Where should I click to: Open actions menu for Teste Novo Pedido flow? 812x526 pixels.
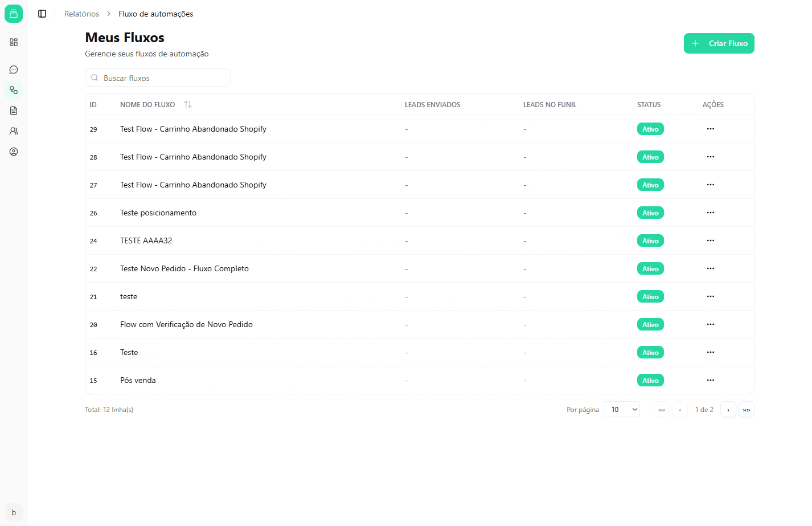(x=711, y=268)
